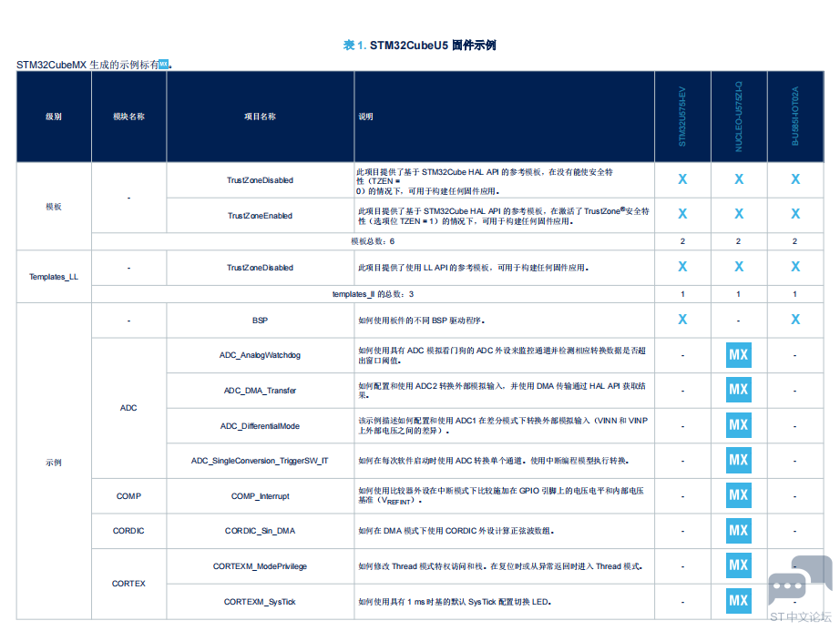Click the templates_ll 的总数: 3 summary row

(x=373, y=294)
